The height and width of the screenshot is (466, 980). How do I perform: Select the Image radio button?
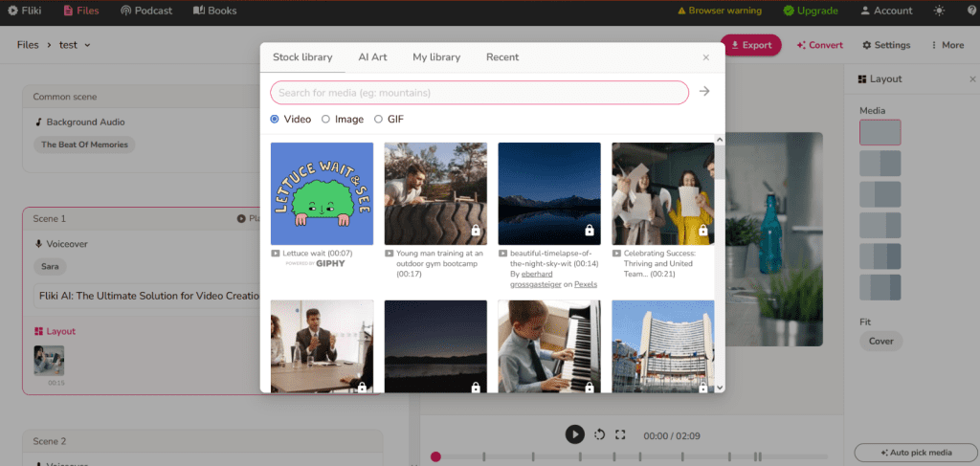coord(326,120)
